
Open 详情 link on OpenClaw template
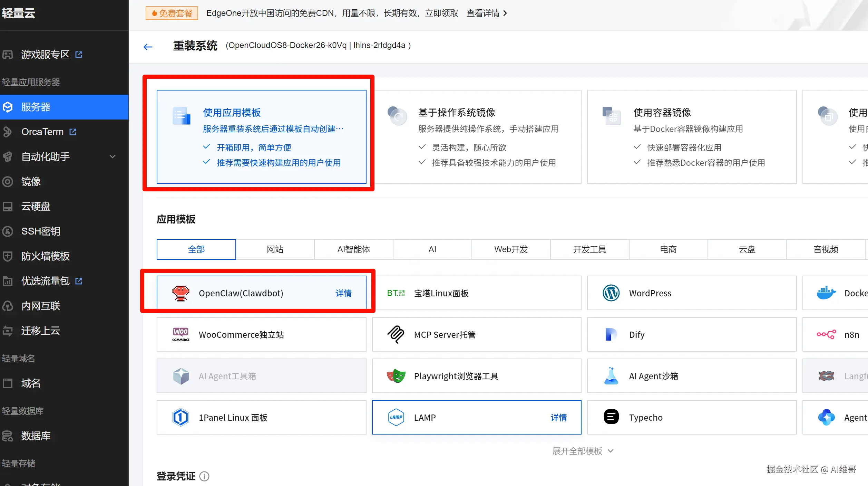(343, 293)
